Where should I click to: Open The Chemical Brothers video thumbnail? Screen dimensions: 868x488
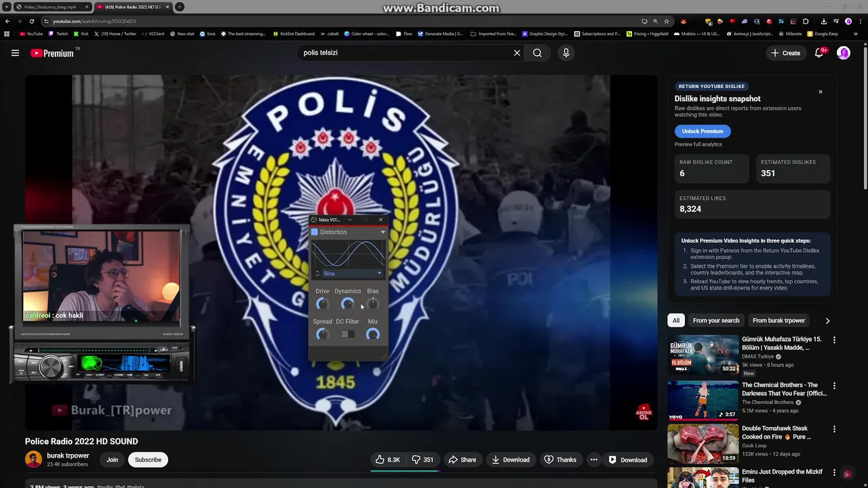point(703,401)
